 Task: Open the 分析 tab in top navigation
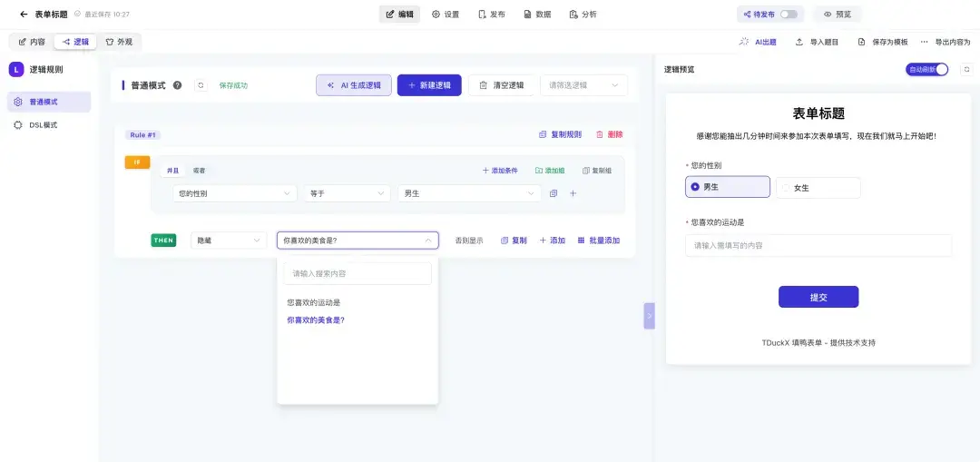point(583,15)
